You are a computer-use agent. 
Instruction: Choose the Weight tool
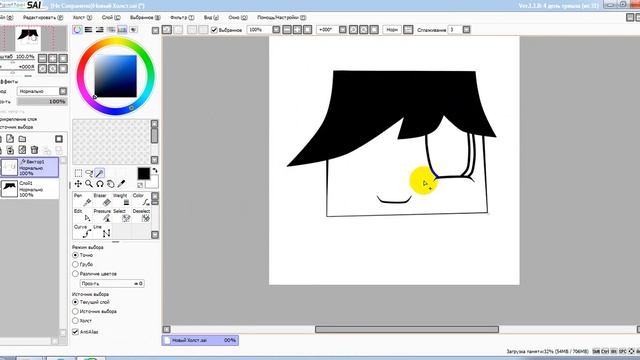pyautogui.click(x=122, y=200)
